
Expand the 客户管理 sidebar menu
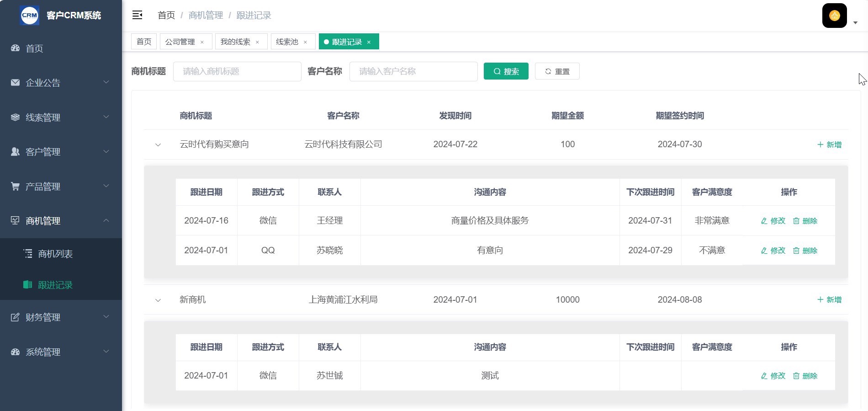(x=61, y=152)
